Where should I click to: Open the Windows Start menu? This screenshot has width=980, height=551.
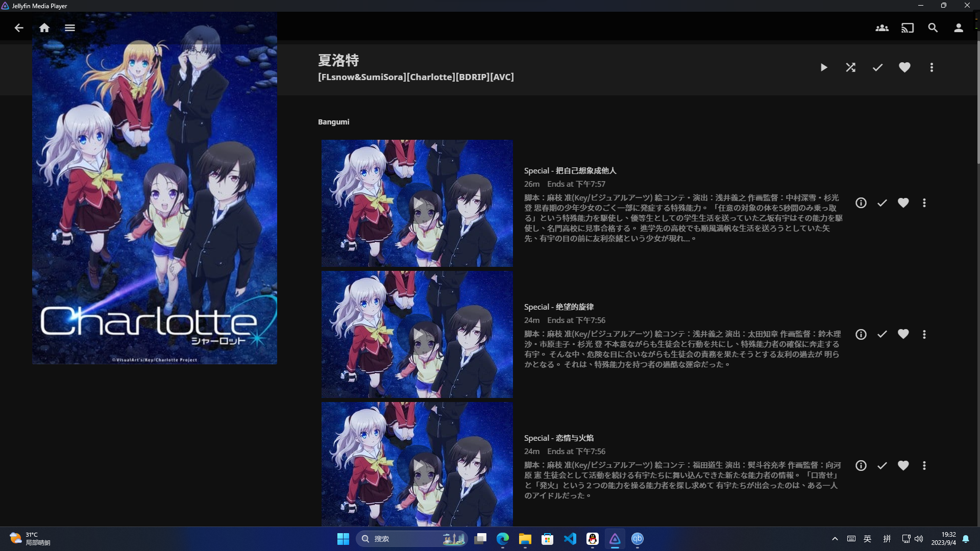[x=344, y=539]
